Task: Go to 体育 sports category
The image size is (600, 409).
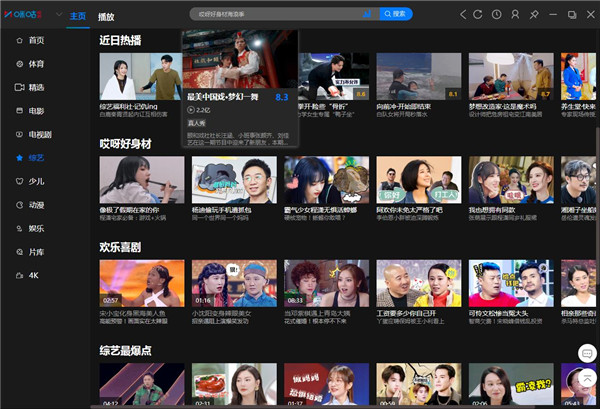Action: (35, 63)
